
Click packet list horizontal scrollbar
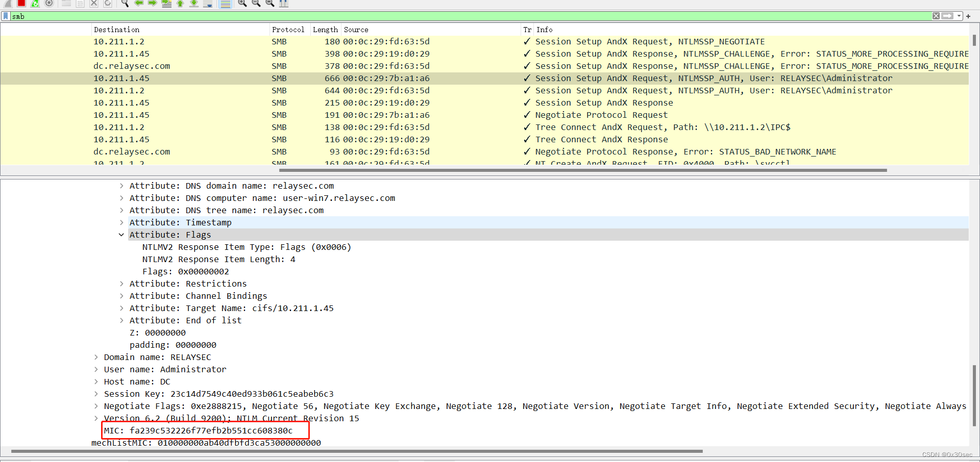pyautogui.click(x=583, y=170)
